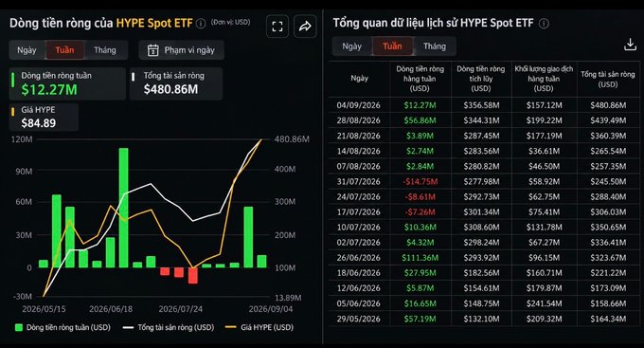Viewport: 644px width, 348px height.
Task: Click the tallest green bar on chart
Action: tap(124, 208)
